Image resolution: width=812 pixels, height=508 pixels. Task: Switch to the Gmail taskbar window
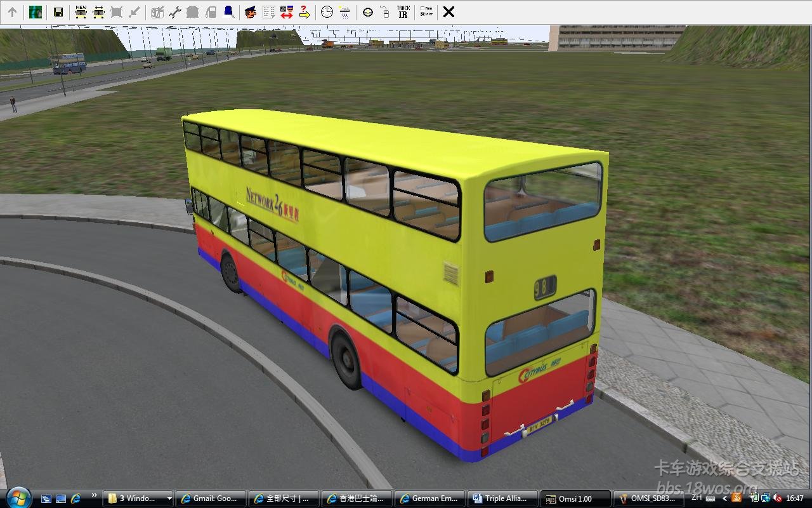tap(211, 498)
